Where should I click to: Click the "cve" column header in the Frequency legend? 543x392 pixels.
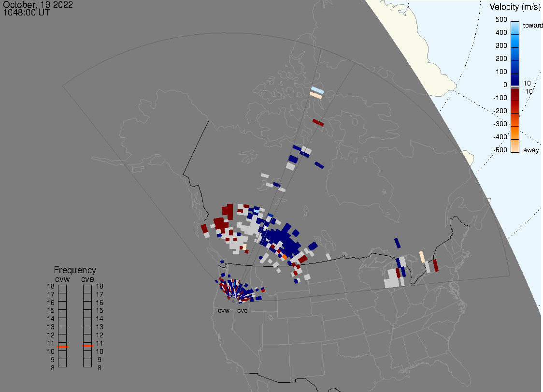tap(87, 279)
